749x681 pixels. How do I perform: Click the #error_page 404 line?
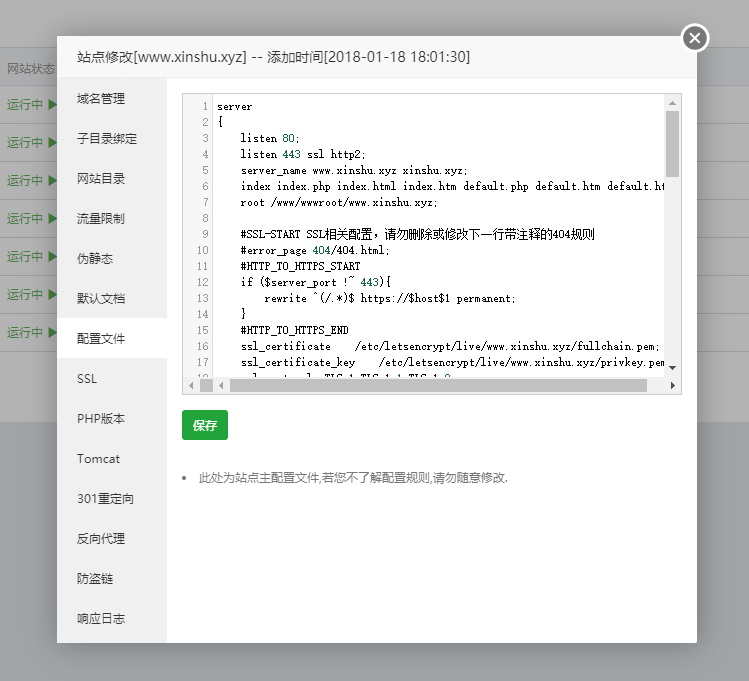click(315, 250)
